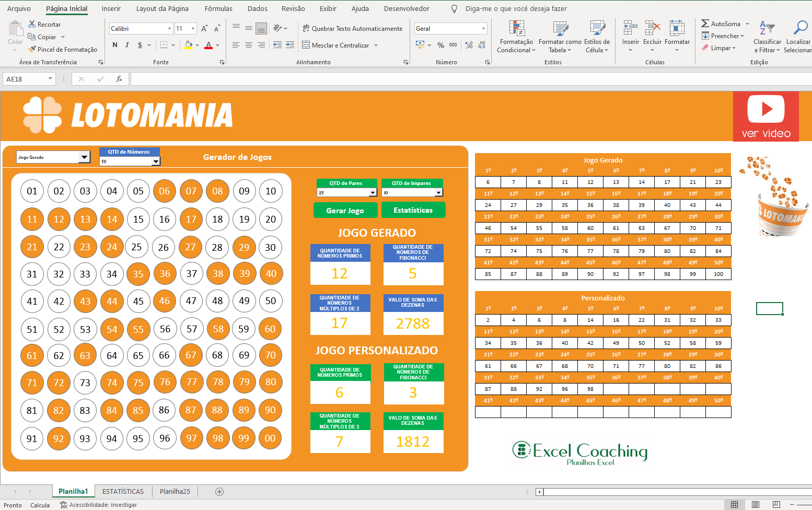Open QTD de Pares dropdown
The height and width of the screenshot is (510, 812).
pyautogui.click(x=373, y=193)
